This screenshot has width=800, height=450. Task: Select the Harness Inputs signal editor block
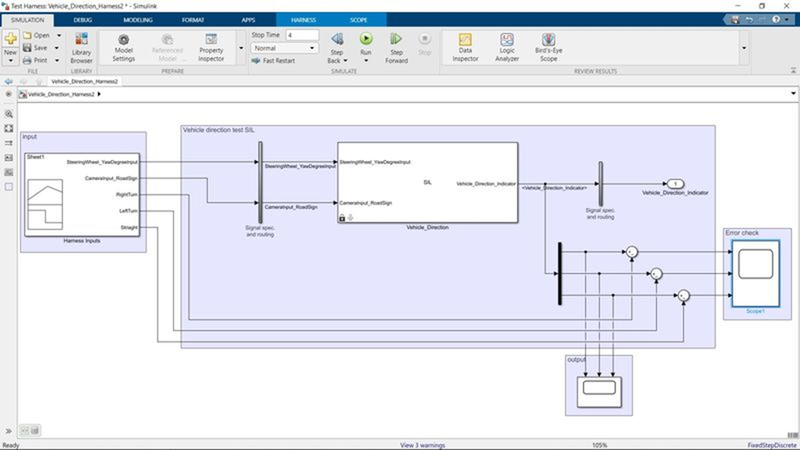click(82, 194)
